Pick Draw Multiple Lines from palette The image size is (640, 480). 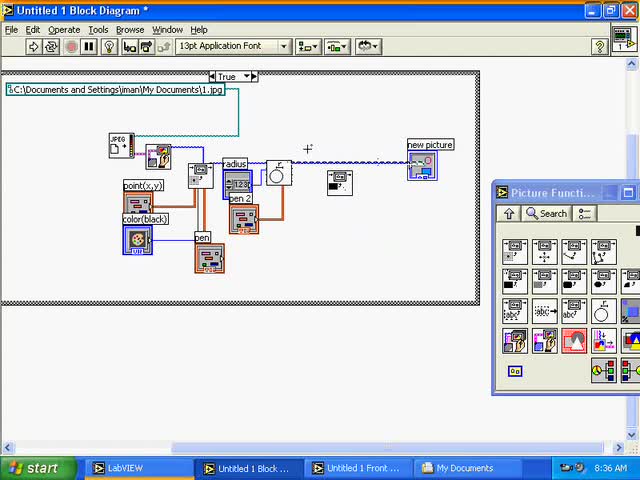coord(604,252)
